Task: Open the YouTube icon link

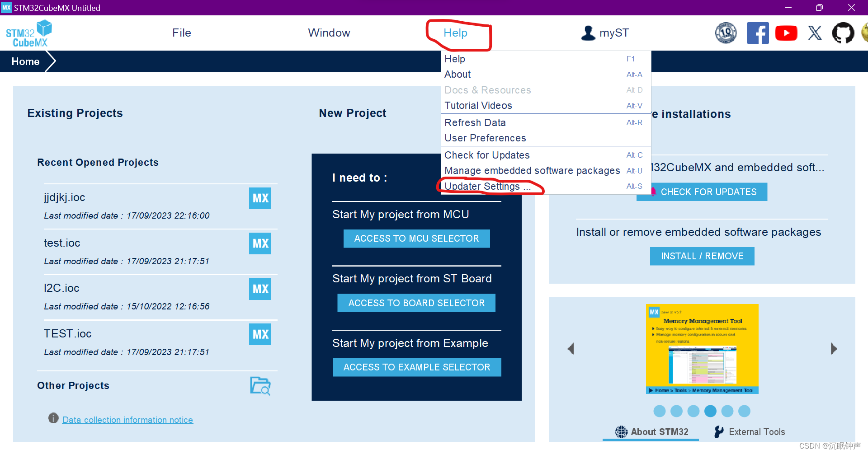Action: [786, 33]
